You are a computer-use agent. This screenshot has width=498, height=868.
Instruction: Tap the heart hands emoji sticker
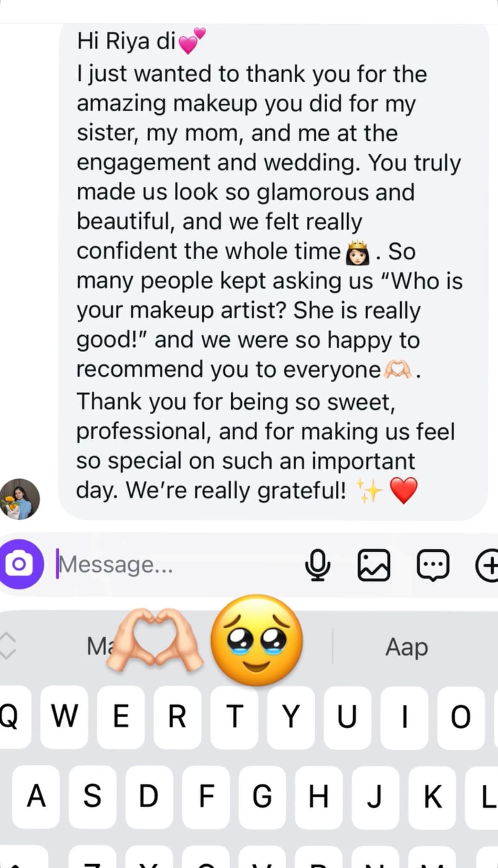pos(154,639)
